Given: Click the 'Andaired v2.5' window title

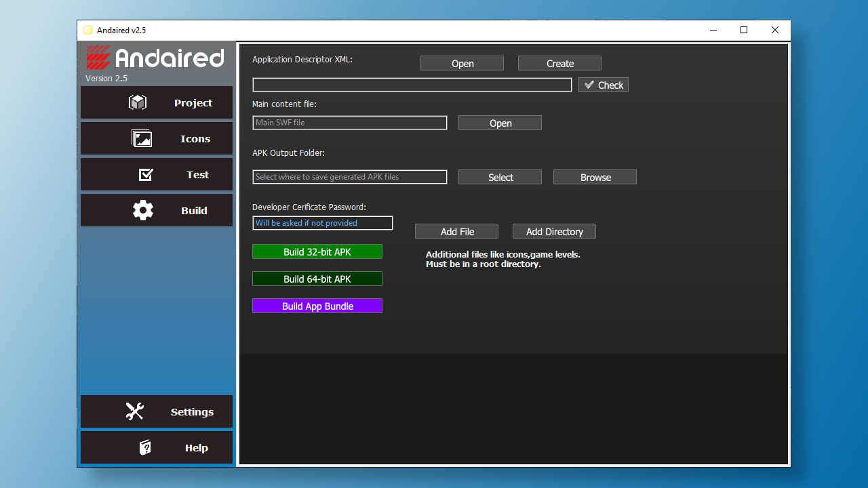Looking at the screenshot, I should click(x=121, y=30).
